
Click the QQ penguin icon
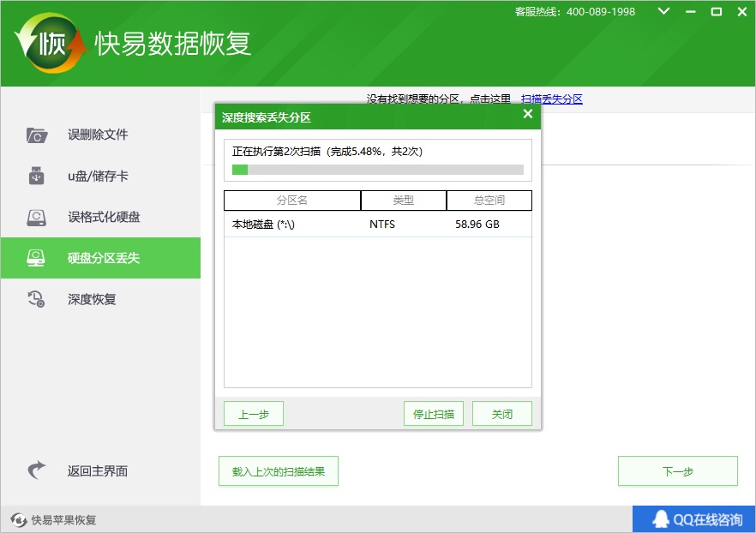point(661,519)
